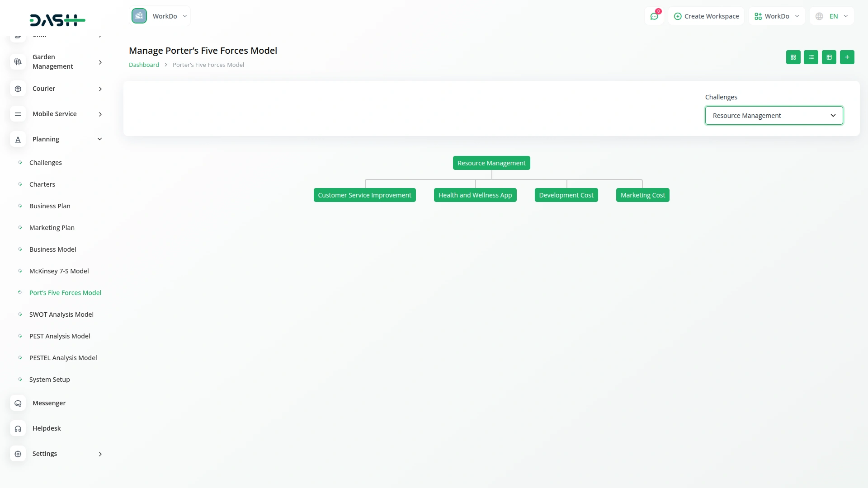
Task: Switch to list view icon
Action: pyautogui.click(x=811, y=57)
